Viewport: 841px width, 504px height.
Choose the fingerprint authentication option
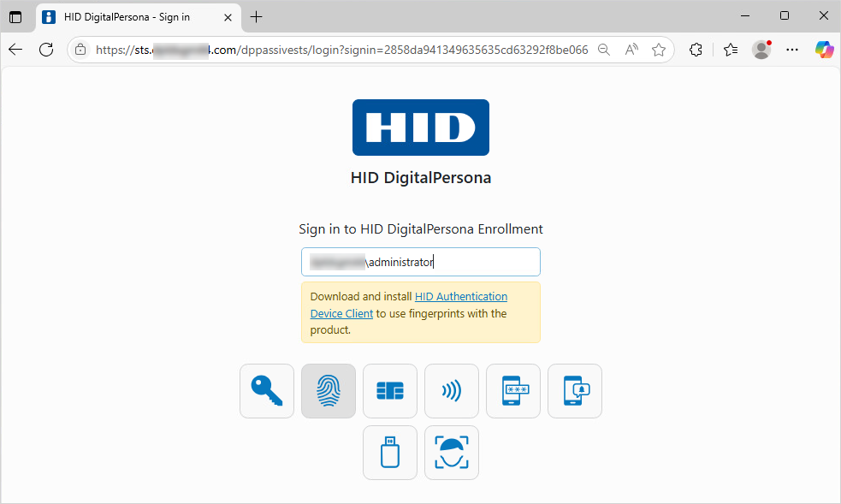329,391
